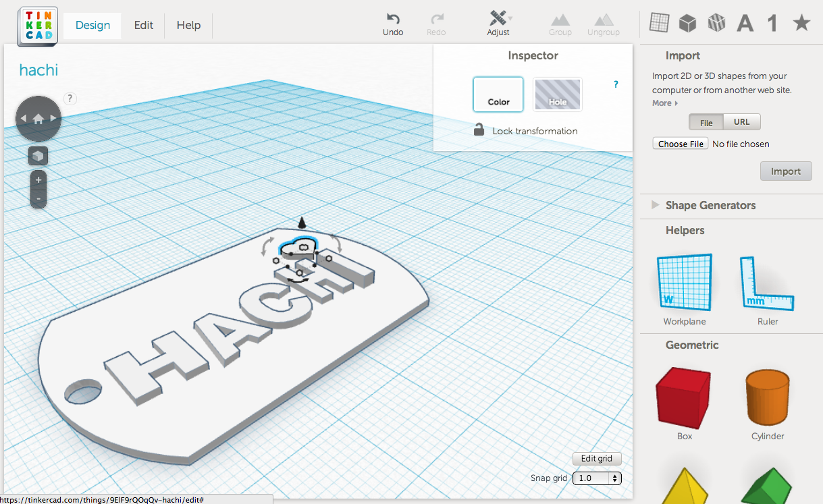Viewport: 823px width, 504px height.
Task: Expand the More import details
Action: point(664,103)
